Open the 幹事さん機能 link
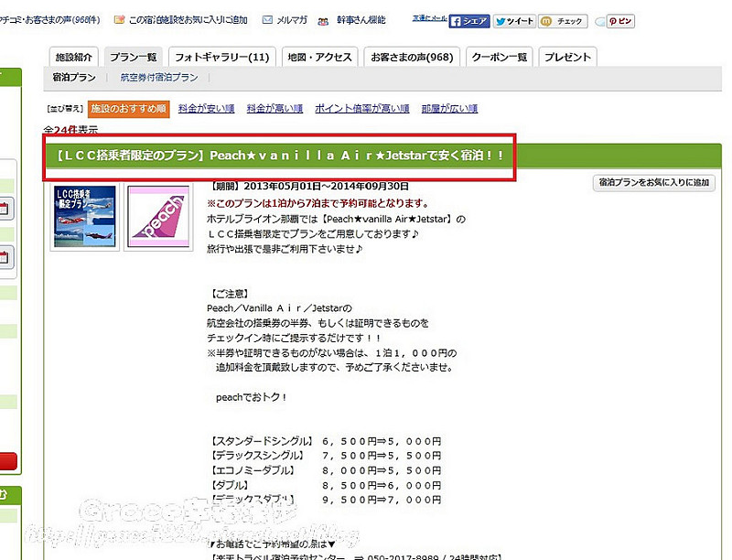Viewport: 732px width, 560px height. pos(361,20)
